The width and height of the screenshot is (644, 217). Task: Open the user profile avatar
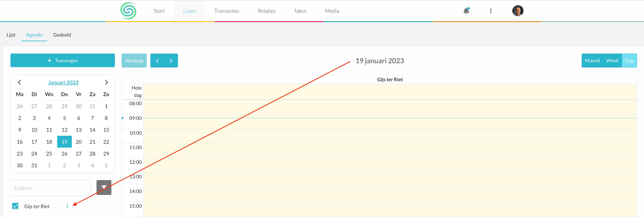click(x=518, y=11)
